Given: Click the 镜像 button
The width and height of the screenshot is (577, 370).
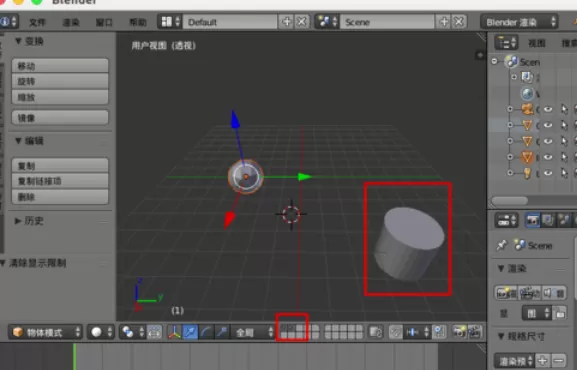Looking at the screenshot, I should (x=60, y=117).
